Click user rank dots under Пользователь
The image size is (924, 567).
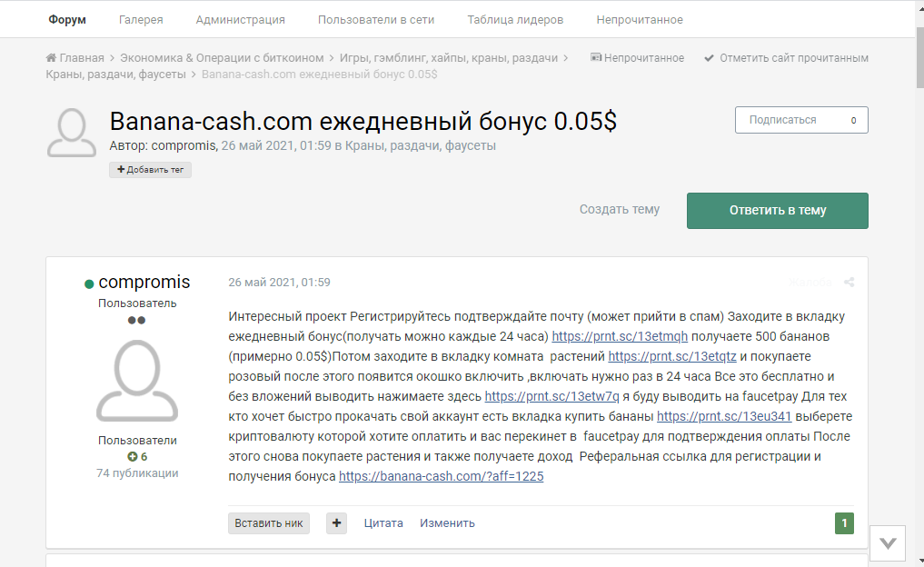pyautogui.click(x=136, y=321)
